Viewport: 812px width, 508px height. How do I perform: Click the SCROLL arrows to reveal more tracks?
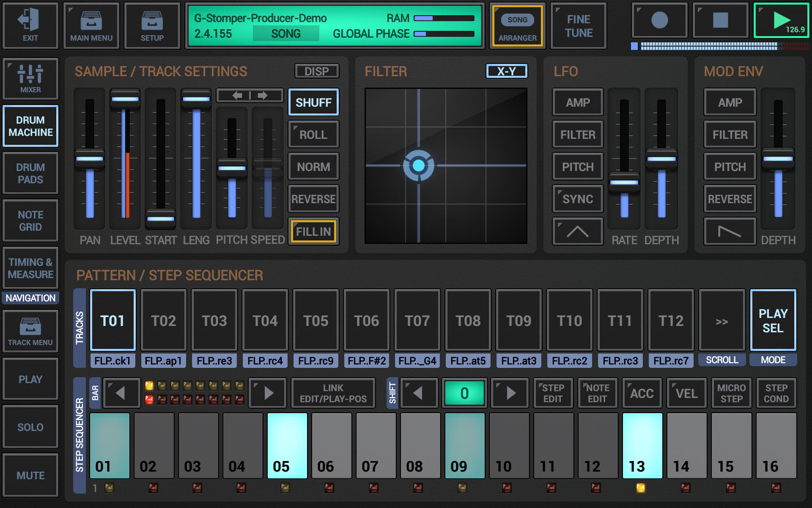point(722,320)
